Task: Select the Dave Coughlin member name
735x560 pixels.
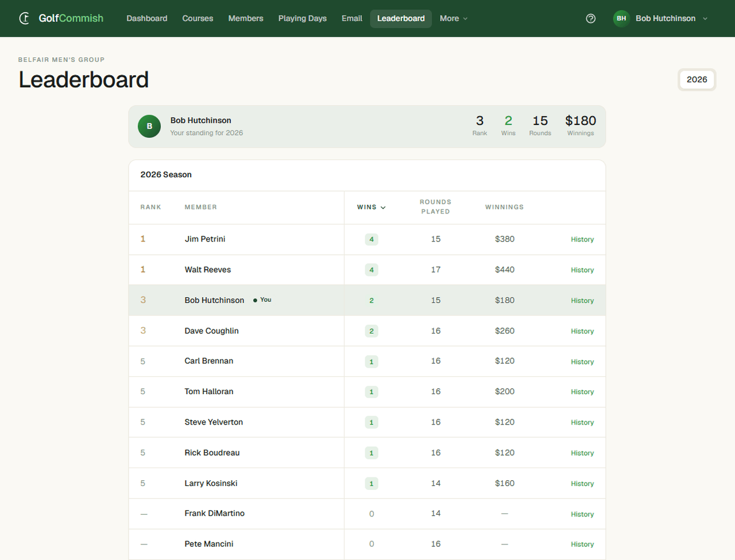Action: click(x=211, y=330)
